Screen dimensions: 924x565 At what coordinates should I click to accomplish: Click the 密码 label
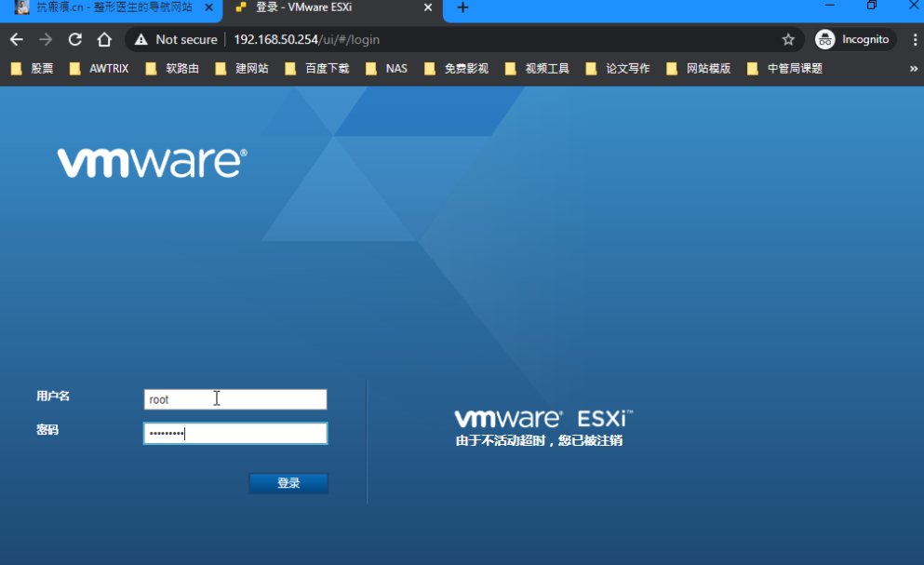pyautogui.click(x=47, y=430)
